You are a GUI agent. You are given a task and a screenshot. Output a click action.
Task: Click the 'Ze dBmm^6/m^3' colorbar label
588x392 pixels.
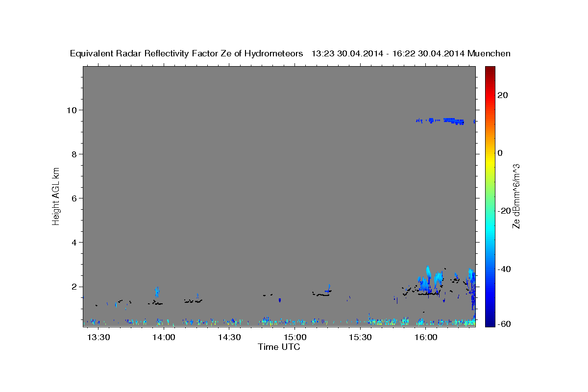pos(515,196)
